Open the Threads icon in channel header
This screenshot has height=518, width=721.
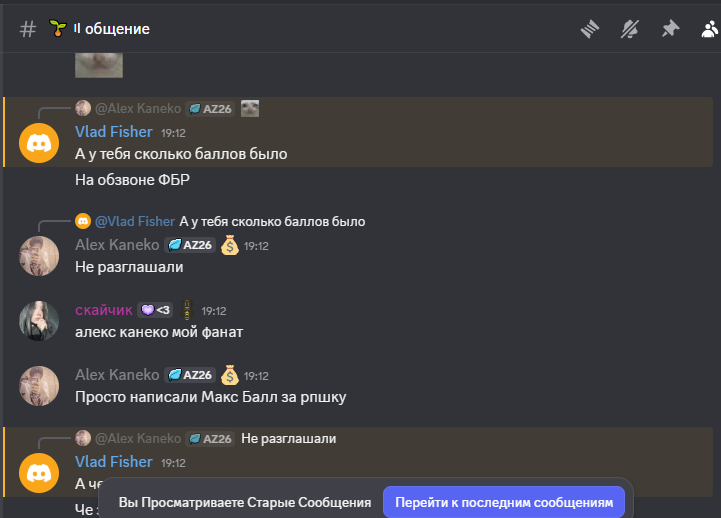point(590,29)
